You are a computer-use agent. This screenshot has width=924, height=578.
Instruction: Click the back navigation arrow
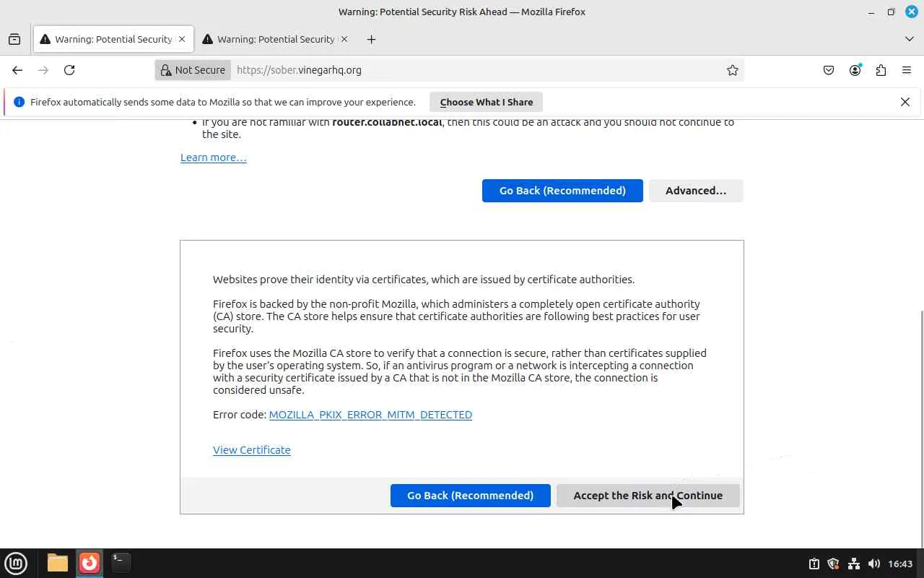click(x=17, y=70)
